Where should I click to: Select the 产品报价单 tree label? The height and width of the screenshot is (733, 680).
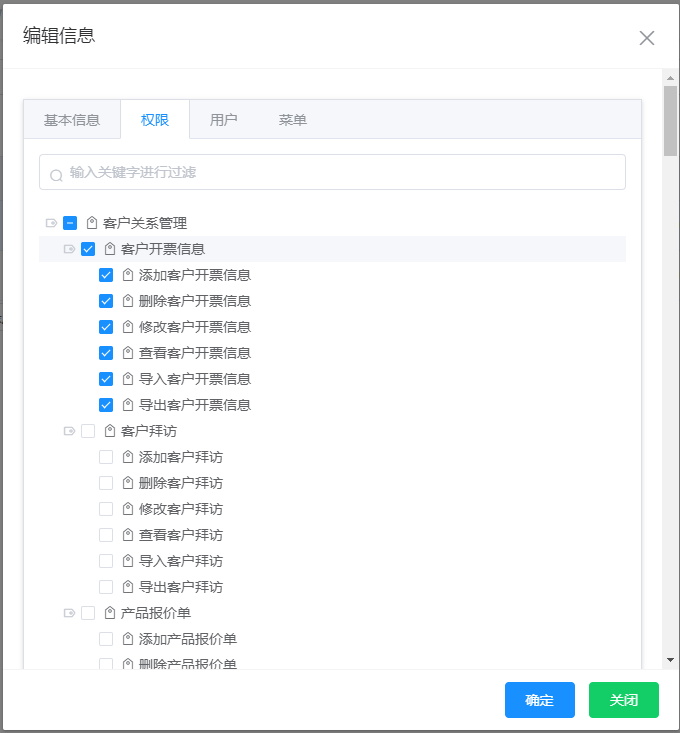[x=156, y=612]
